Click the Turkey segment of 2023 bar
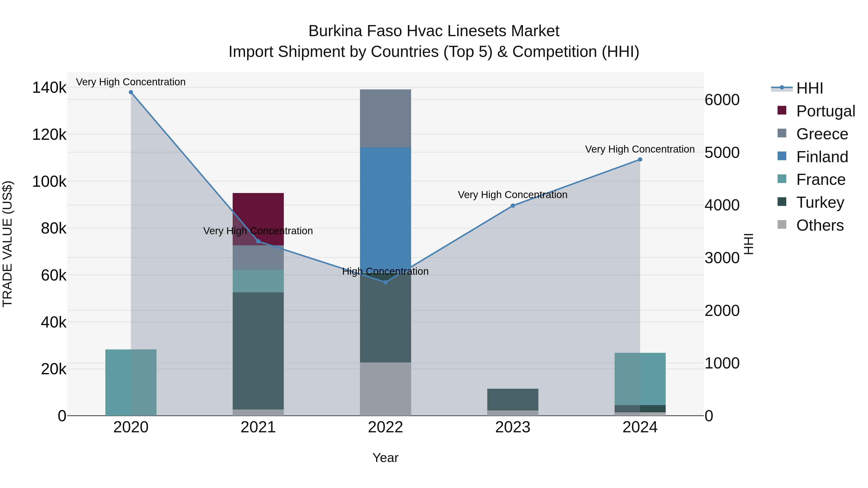 [513, 400]
